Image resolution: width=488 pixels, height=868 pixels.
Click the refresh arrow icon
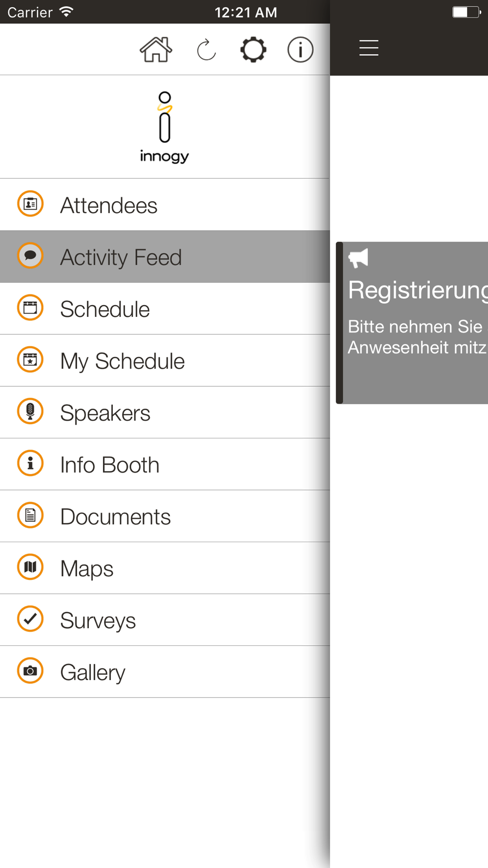click(x=206, y=49)
